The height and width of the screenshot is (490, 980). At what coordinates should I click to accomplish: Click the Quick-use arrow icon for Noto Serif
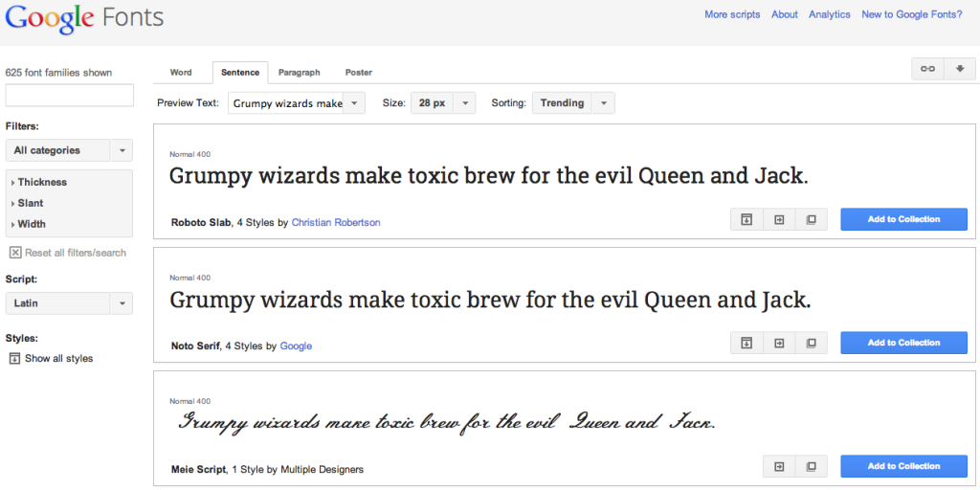(779, 343)
